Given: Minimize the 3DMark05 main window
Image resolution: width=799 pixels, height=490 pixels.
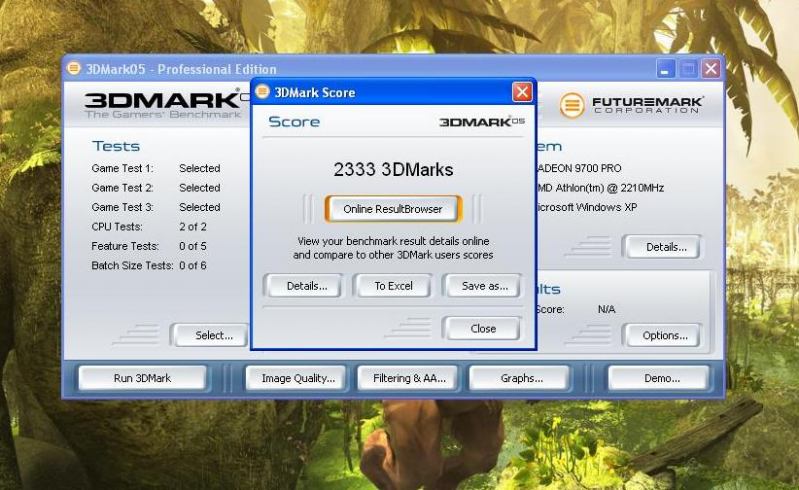Looking at the screenshot, I should point(665,68).
